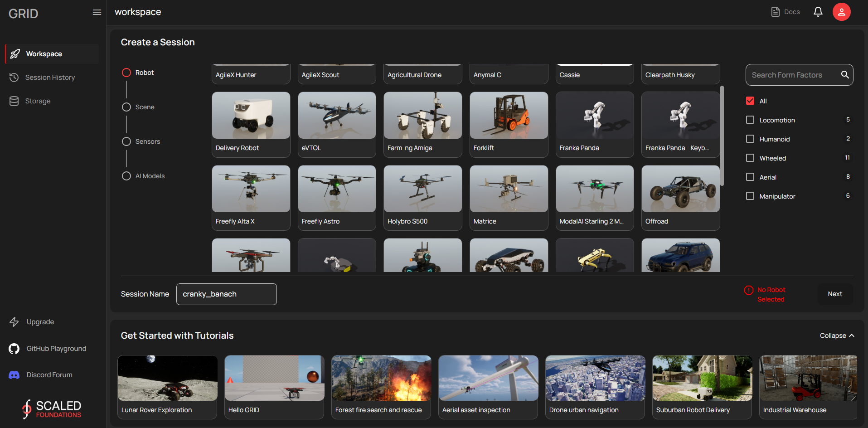
Task: Click the Session Name input field
Action: [227, 294]
